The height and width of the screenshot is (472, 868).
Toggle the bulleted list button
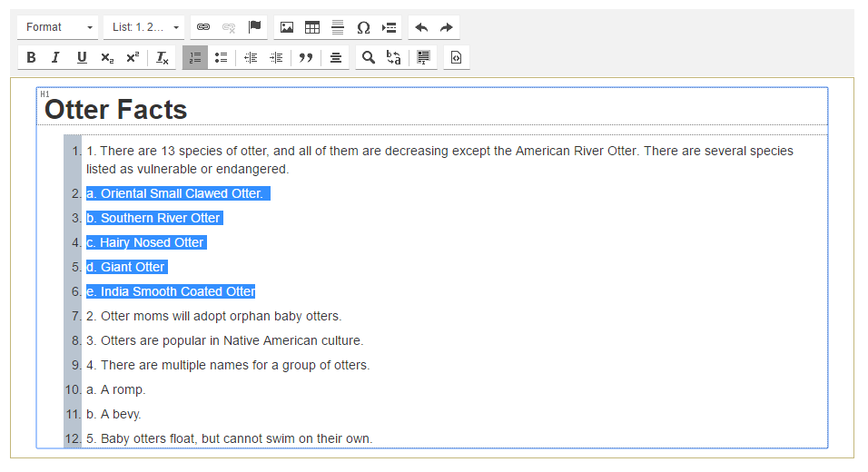(221, 57)
